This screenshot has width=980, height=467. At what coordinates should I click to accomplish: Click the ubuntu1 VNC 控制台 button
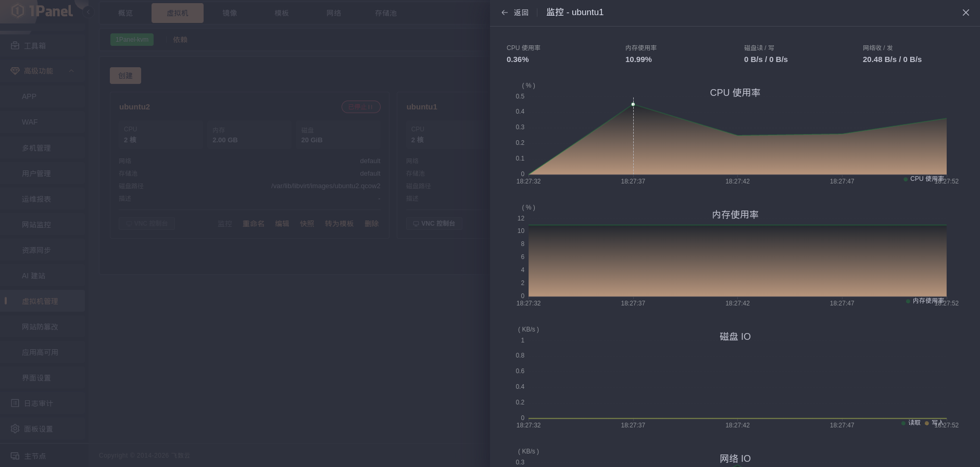[x=434, y=224]
